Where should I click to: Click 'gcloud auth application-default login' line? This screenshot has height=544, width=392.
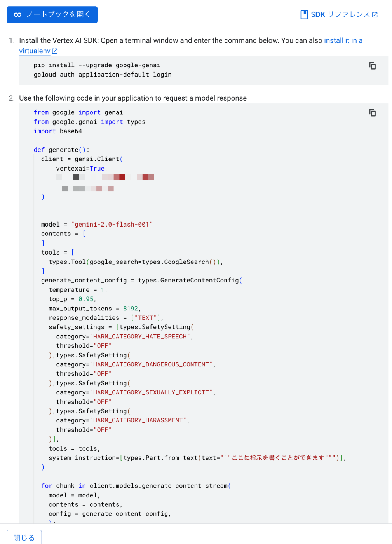[103, 75]
